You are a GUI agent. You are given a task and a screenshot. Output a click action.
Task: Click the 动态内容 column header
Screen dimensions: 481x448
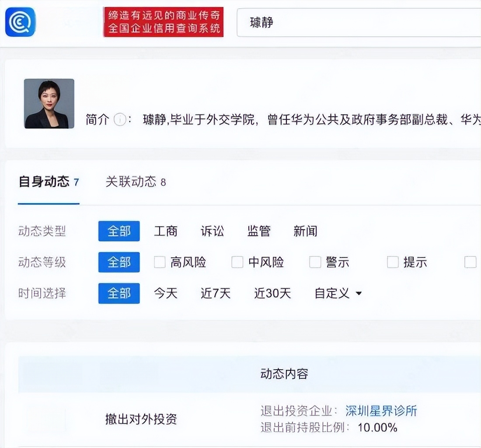tap(284, 374)
